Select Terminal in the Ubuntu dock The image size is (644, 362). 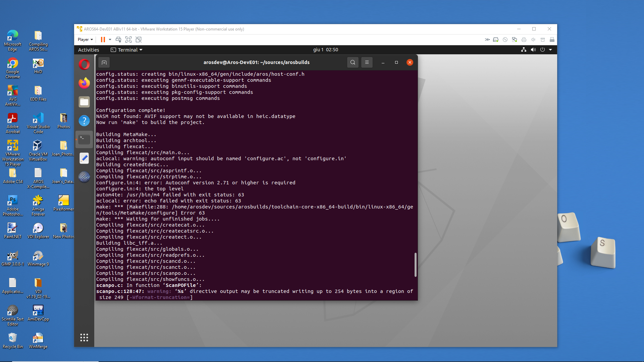point(84,139)
